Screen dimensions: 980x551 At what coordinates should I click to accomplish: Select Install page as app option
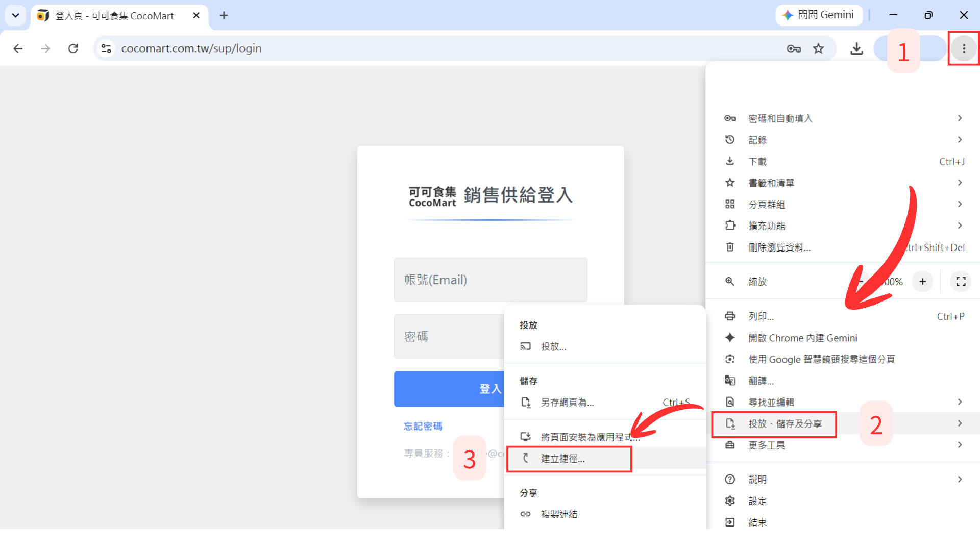[605, 437]
